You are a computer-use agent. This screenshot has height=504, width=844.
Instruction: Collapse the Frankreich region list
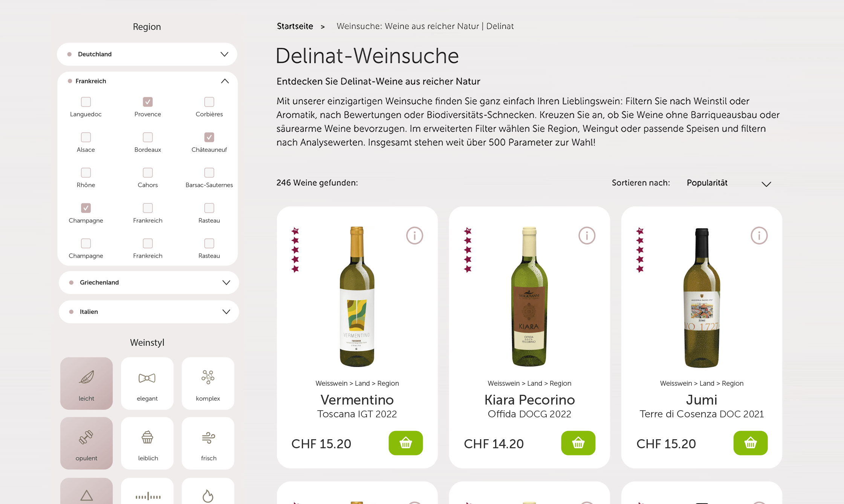pyautogui.click(x=225, y=81)
